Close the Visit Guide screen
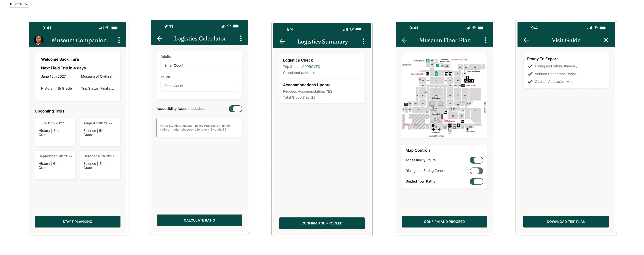Image resolution: width=644 pixels, height=255 pixels. click(606, 40)
